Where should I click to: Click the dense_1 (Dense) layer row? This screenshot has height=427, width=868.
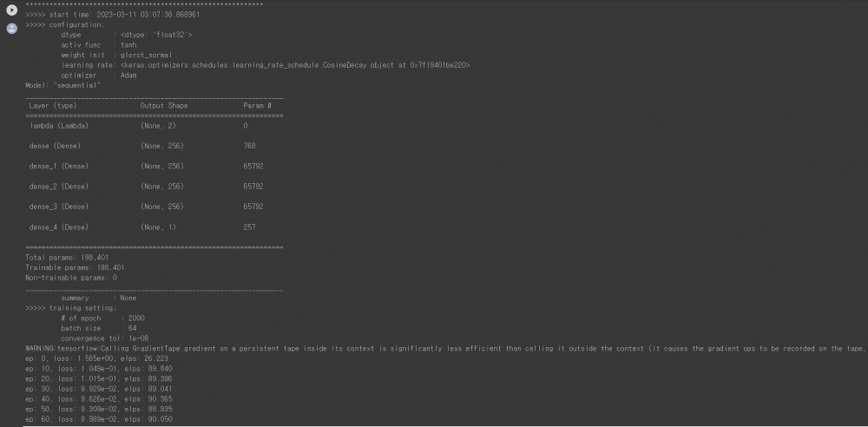(x=58, y=166)
